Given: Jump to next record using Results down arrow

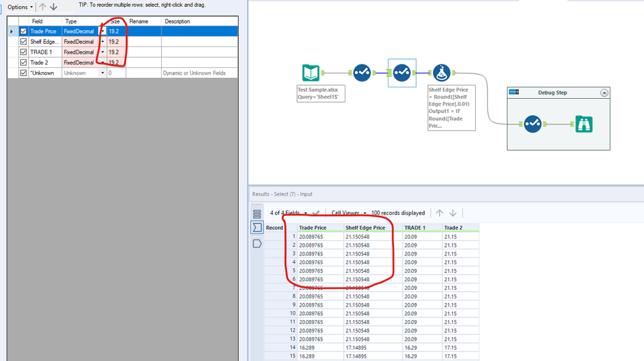Looking at the screenshot, I should coord(452,213).
